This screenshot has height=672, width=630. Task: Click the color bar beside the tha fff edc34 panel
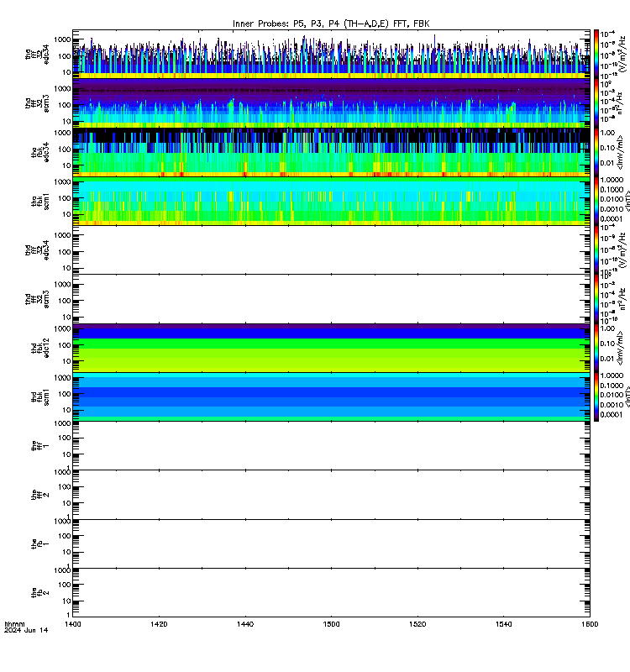[x=596, y=55]
